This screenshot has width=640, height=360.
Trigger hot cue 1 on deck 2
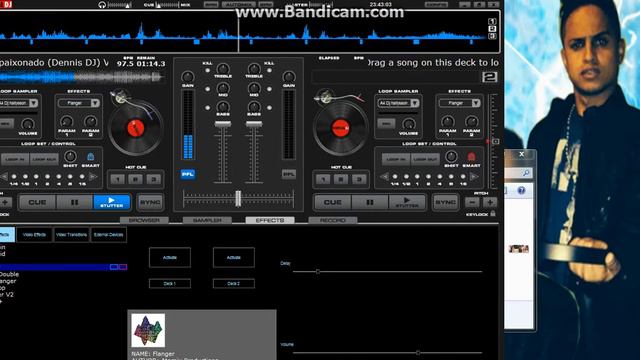coord(323,179)
